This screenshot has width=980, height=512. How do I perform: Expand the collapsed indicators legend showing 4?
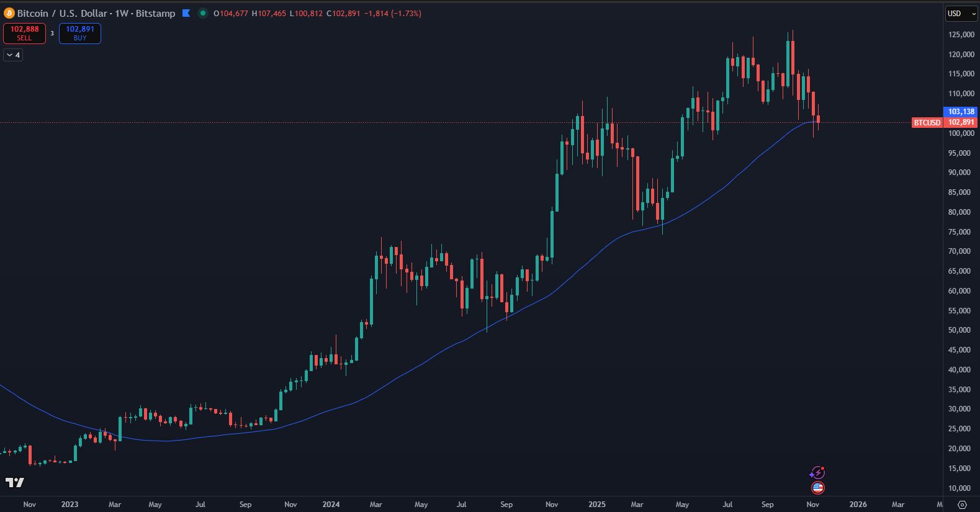click(x=13, y=55)
